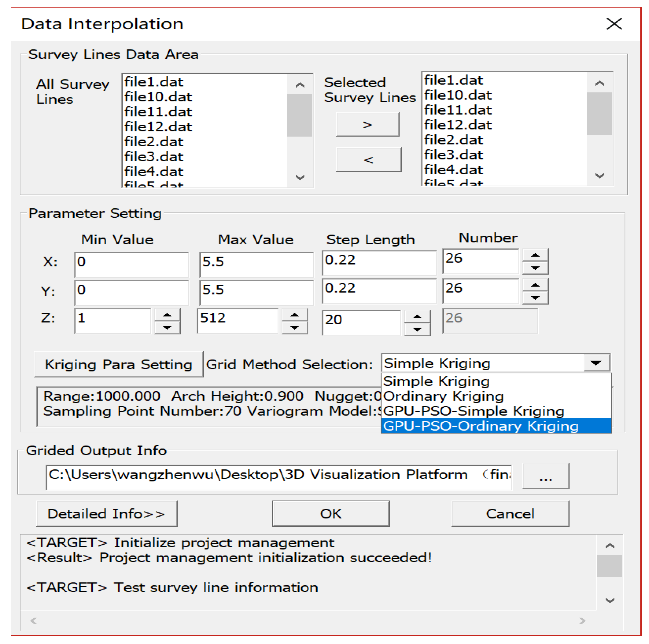Open Kriging Para Setting dialog
The height and width of the screenshot is (644, 649).
(119, 364)
